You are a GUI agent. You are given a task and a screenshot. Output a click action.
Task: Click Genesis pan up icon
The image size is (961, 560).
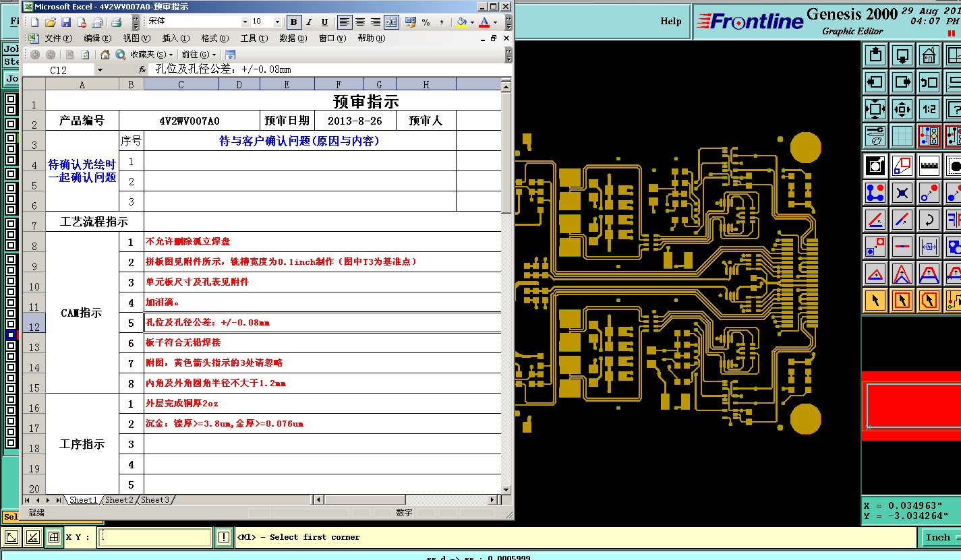875,55
